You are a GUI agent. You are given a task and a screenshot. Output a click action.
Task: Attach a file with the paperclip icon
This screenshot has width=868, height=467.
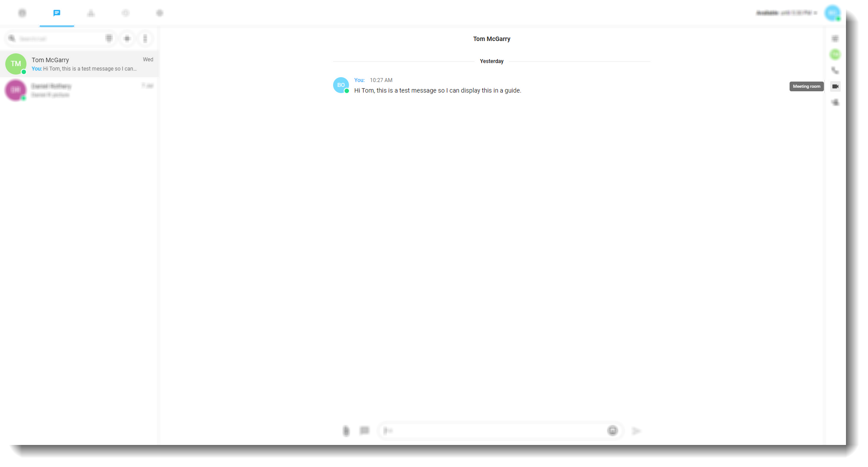click(x=346, y=431)
